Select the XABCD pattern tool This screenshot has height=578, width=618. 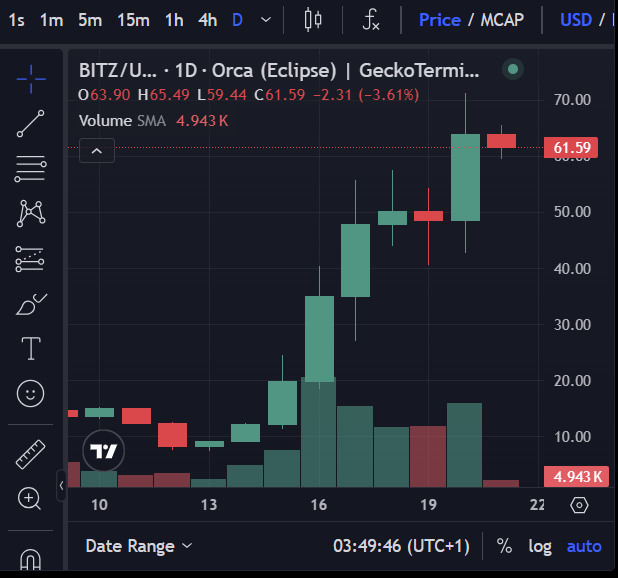tap(31, 213)
